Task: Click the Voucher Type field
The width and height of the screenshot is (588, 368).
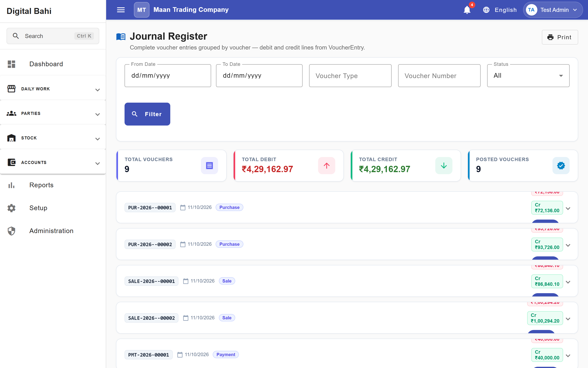Action: click(x=350, y=76)
